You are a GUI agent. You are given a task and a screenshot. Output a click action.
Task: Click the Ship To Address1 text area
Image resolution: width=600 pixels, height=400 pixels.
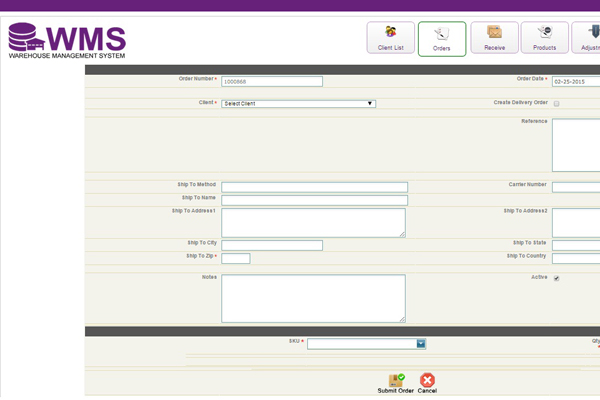[x=313, y=223]
